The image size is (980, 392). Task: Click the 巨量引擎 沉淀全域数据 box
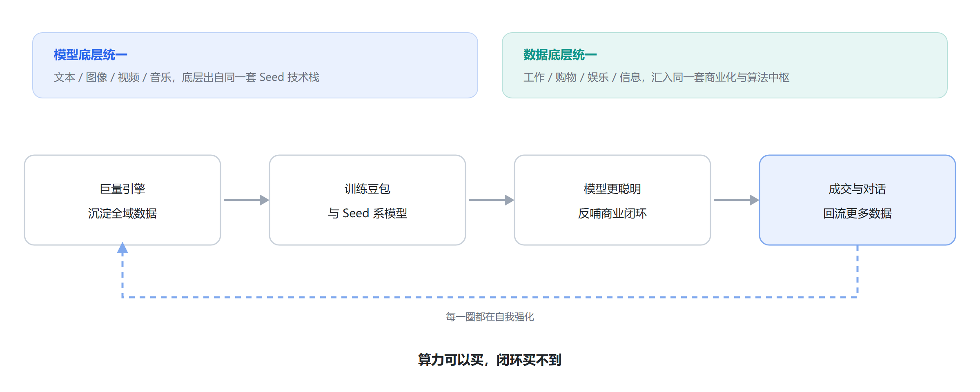pos(122,200)
